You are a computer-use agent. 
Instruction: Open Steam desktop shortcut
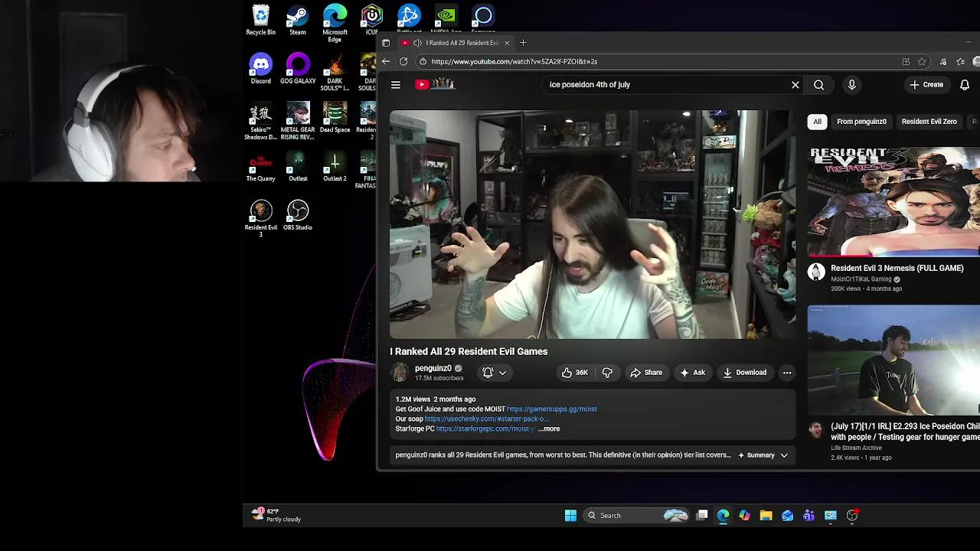298,21
